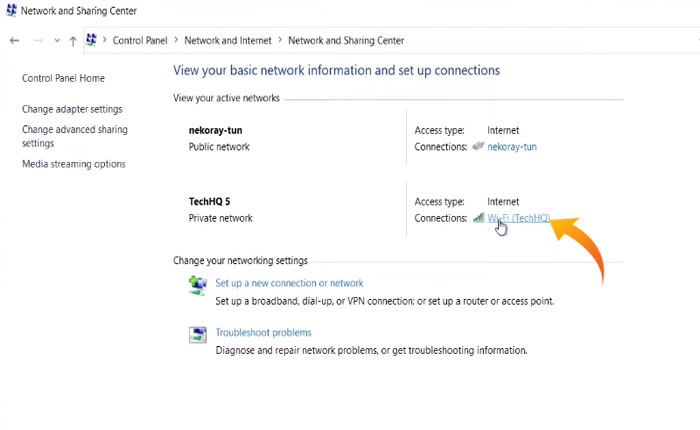Click the Troubleshoot problems icon
Screen dimensions: 700x430
tap(197, 335)
